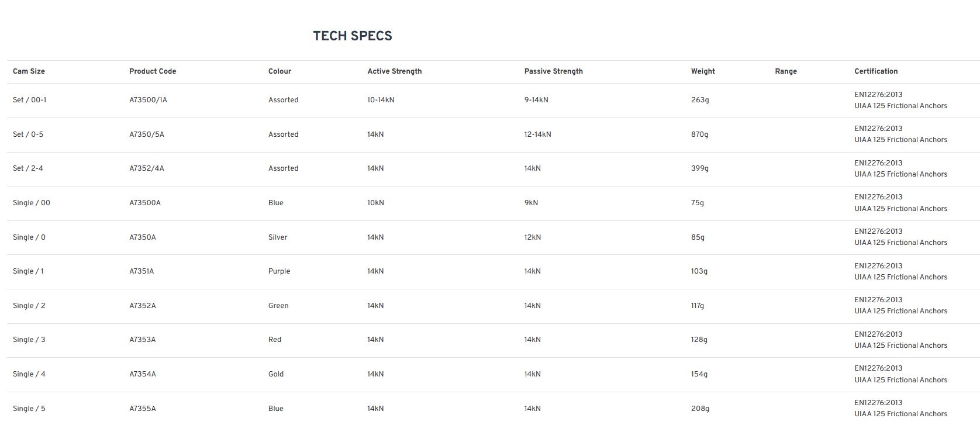Select the Purple colour cell
Image resolution: width=980 pixels, height=425 pixels.
[x=279, y=271]
